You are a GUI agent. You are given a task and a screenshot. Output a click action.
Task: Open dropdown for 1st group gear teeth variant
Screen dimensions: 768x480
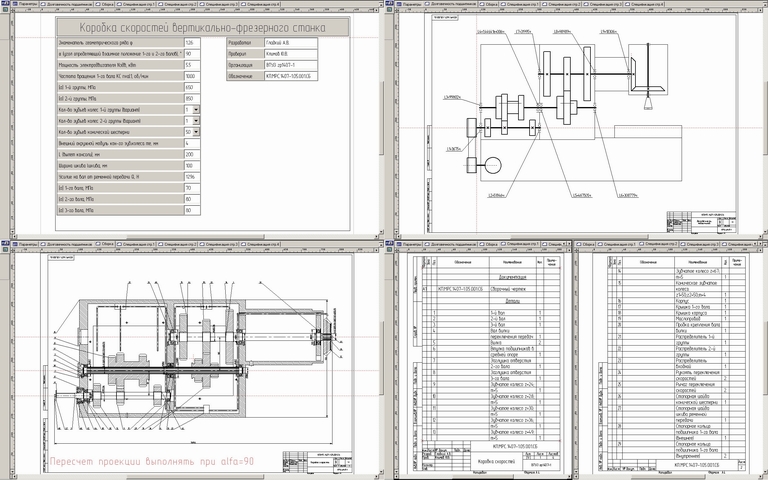click(x=196, y=110)
